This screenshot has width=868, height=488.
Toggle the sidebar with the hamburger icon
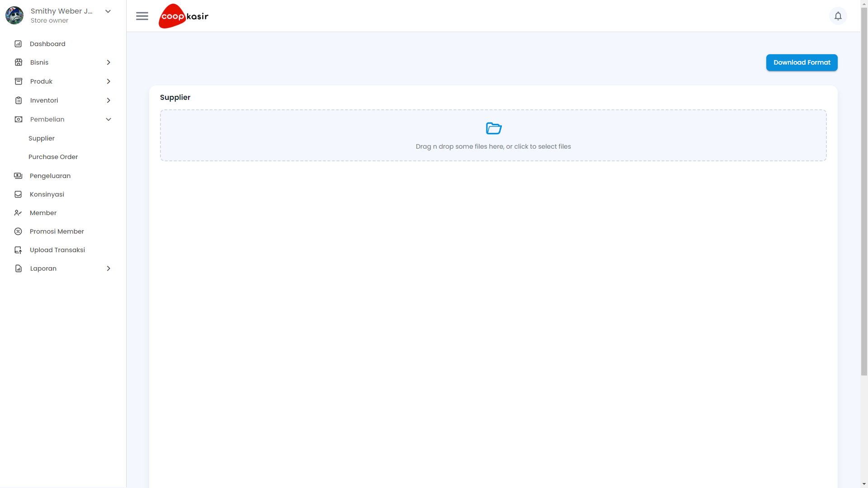point(142,16)
